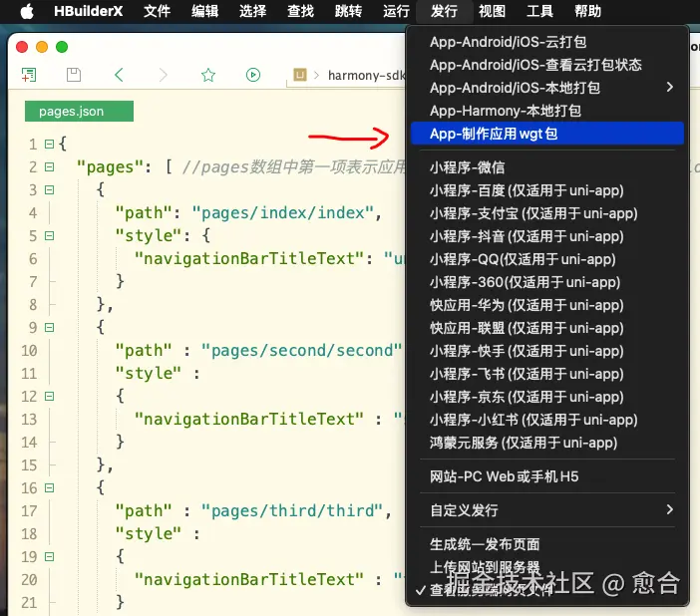Choose 小程序-360 menu entry
This screenshot has height=616, width=700.
pyautogui.click(x=547, y=282)
